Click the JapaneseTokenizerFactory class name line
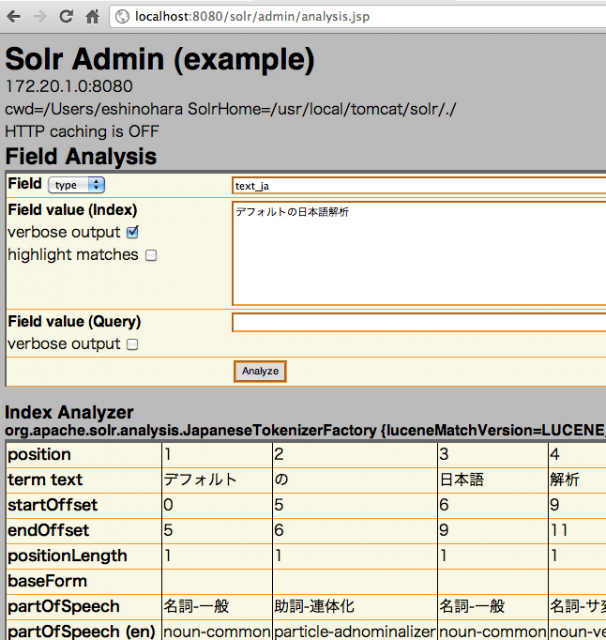This screenshot has height=640, width=606. pos(305,431)
